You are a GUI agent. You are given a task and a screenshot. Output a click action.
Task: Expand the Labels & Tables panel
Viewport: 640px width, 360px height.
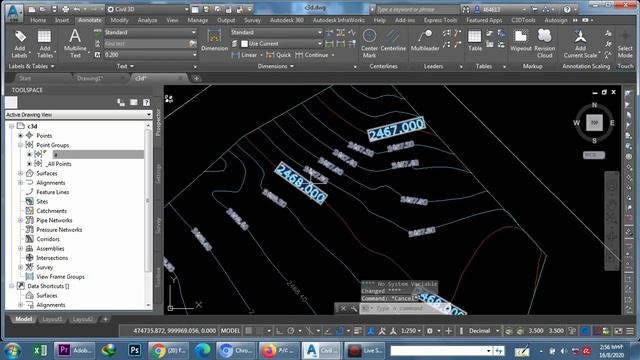[31, 66]
